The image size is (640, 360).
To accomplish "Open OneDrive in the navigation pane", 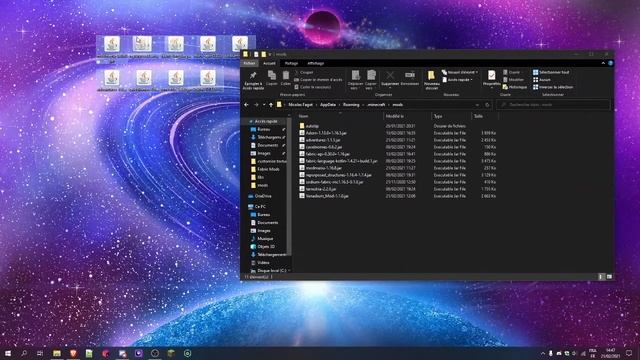I will [263, 196].
